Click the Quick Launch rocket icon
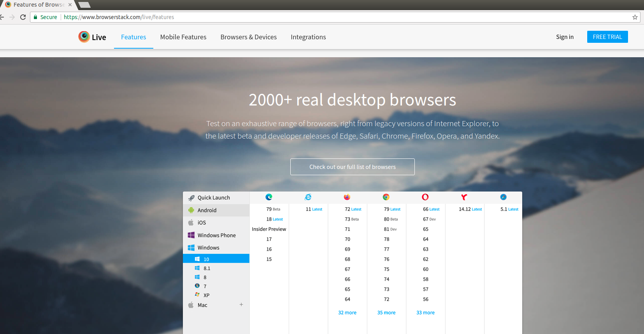This screenshot has width=644, height=334. (191, 198)
